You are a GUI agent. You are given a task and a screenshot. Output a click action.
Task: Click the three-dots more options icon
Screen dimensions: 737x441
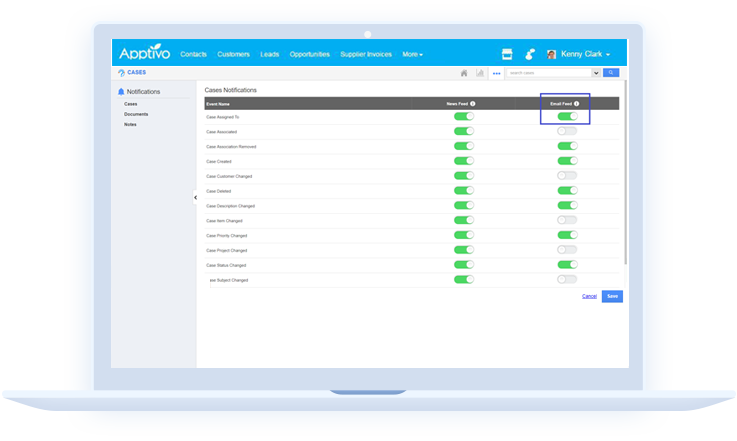point(496,73)
